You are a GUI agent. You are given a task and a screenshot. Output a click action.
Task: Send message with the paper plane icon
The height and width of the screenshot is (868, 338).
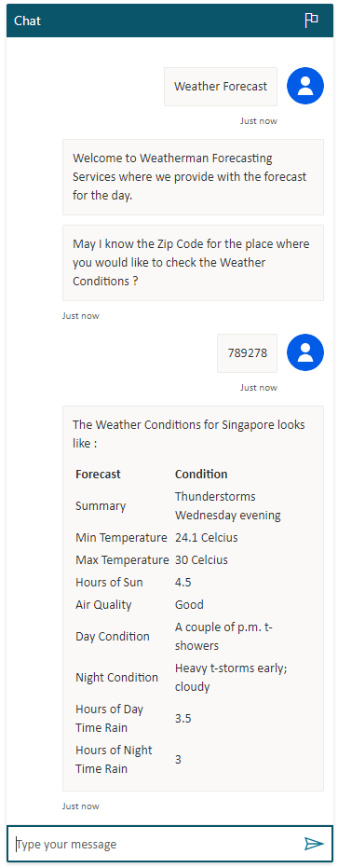pyautogui.click(x=314, y=844)
